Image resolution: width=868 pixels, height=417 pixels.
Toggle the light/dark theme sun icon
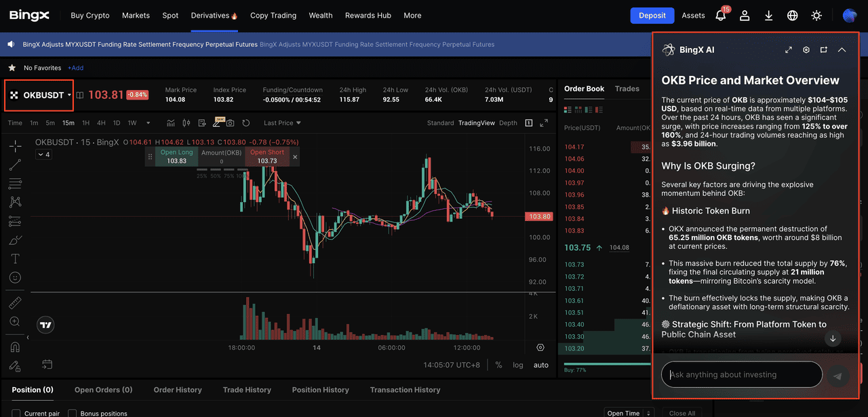pyautogui.click(x=816, y=16)
